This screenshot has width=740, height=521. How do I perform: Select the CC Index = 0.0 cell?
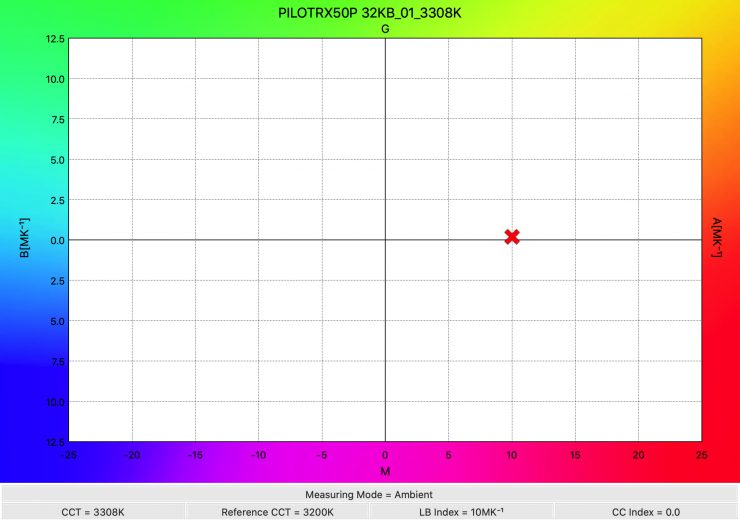click(646, 512)
